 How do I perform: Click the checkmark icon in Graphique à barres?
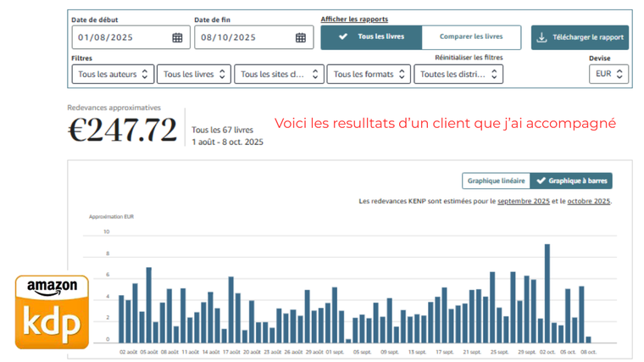[x=541, y=181]
